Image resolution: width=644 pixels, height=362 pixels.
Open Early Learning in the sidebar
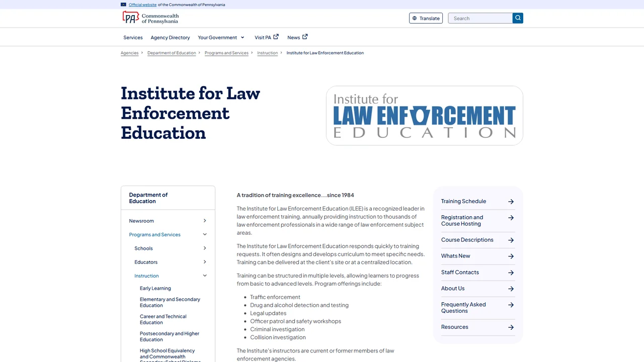[x=155, y=289]
